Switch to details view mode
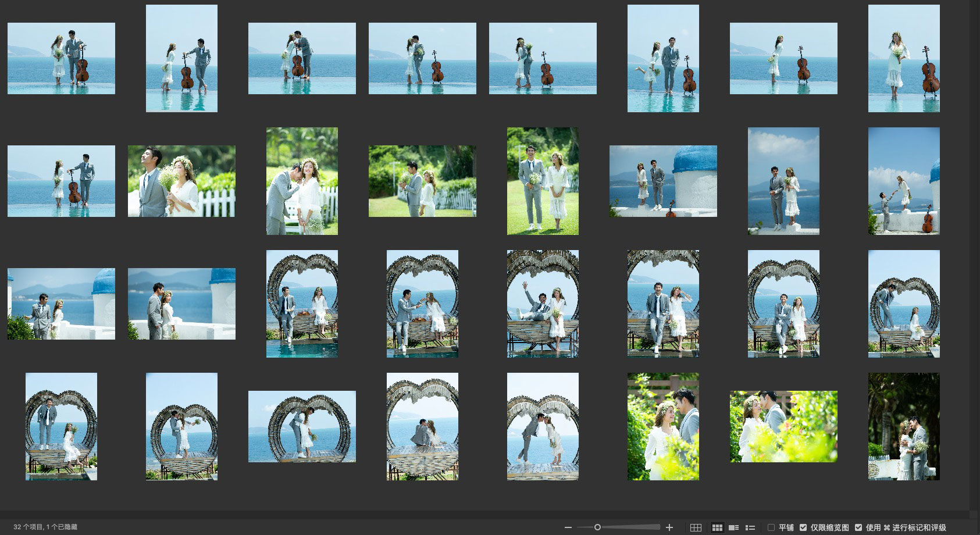Image resolution: width=980 pixels, height=535 pixels. coord(734,527)
